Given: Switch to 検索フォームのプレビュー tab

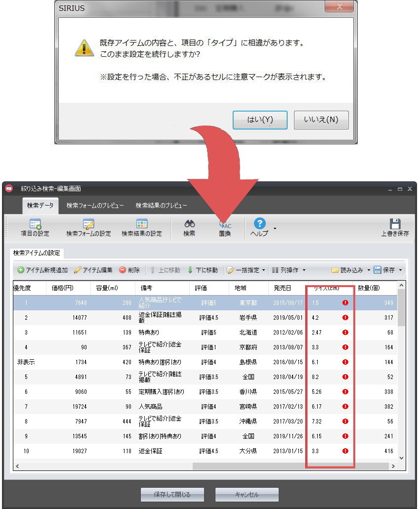Looking at the screenshot, I should (x=95, y=205).
